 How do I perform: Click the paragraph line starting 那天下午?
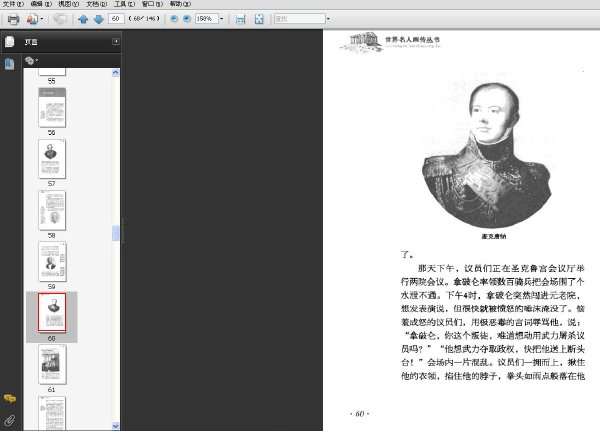[x=501, y=268]
